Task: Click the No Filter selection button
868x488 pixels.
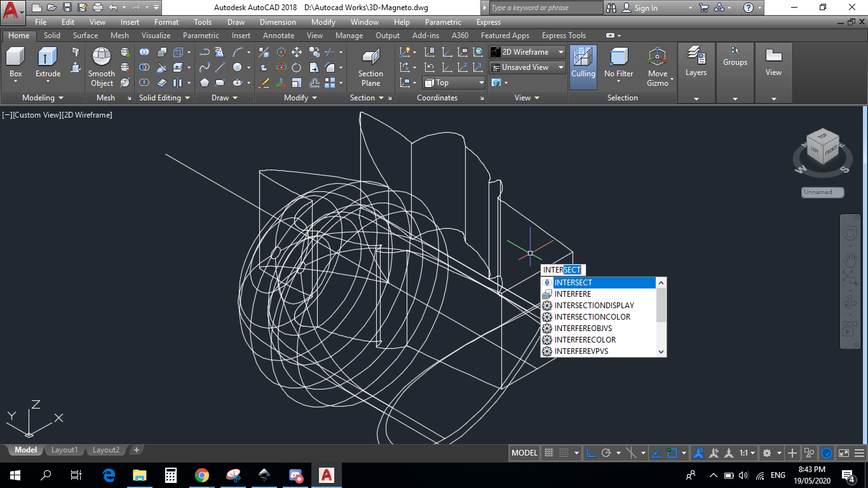Action: point(618,63)
